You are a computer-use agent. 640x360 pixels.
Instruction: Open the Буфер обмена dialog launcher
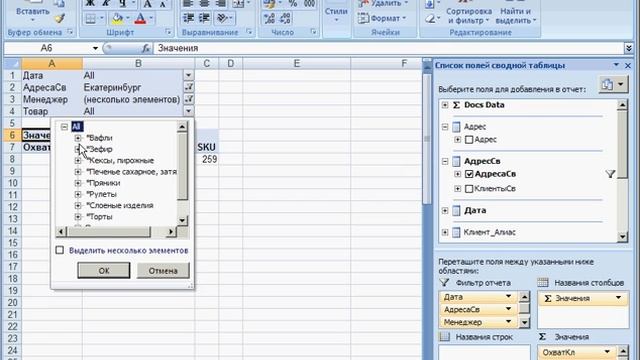[70, 32]
